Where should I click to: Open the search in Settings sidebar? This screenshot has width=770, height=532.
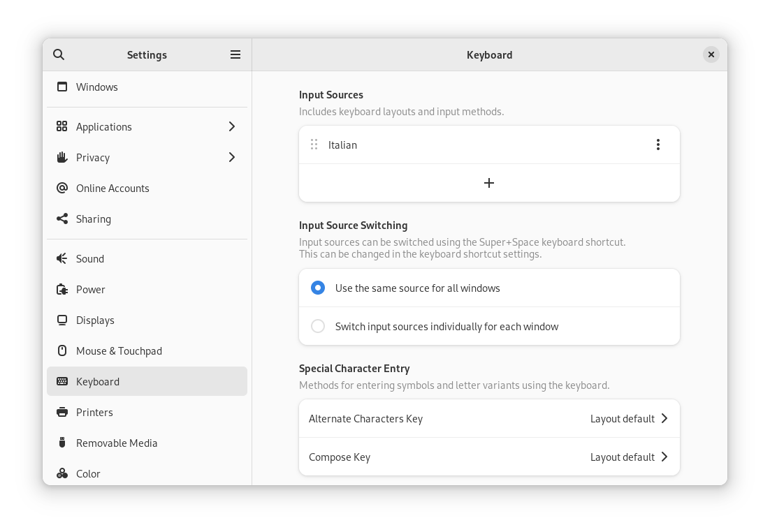(59, 54)
